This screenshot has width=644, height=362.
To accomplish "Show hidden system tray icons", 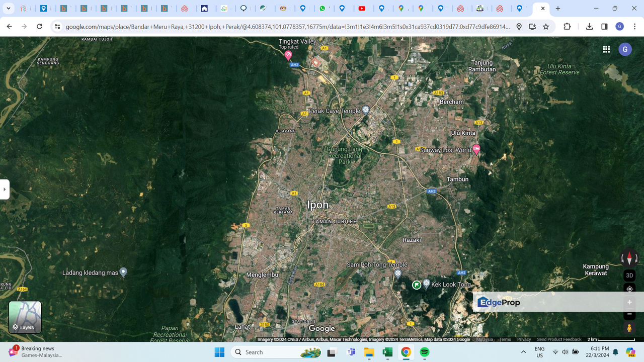I will click(523, 352).
